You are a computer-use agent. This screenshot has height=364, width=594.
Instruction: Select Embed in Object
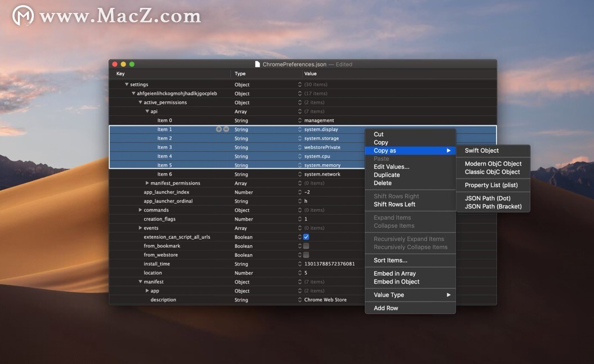pyautogui.click(x=410, y=282)
